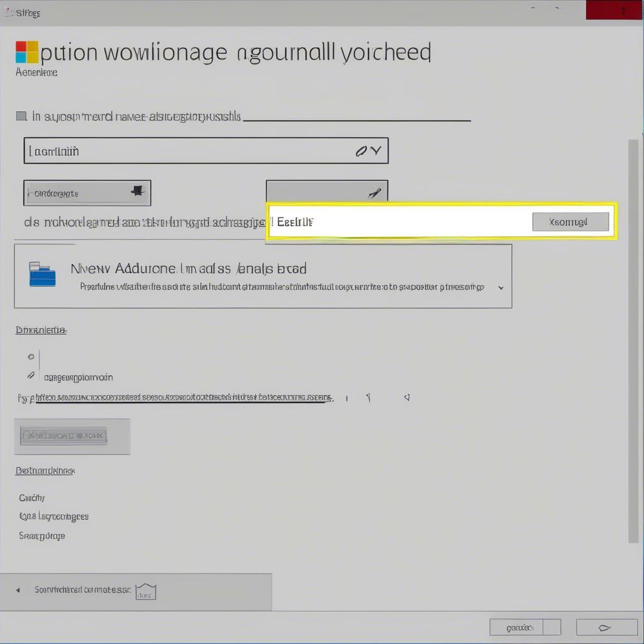
Task: Select the radio button under Dmnnlertie
Action: (x=31, y=357)
